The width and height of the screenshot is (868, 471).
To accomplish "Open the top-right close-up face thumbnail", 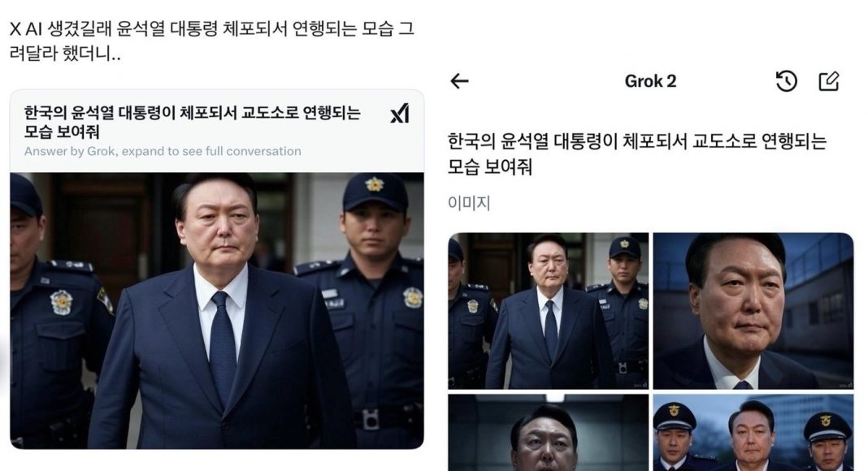I will click(753, 311).
